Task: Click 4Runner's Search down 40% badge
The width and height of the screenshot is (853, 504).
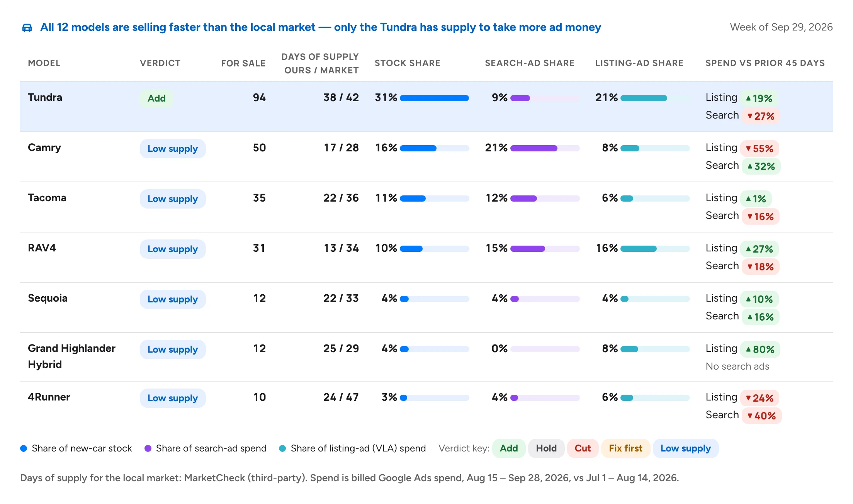Action: tap(761, 416)
